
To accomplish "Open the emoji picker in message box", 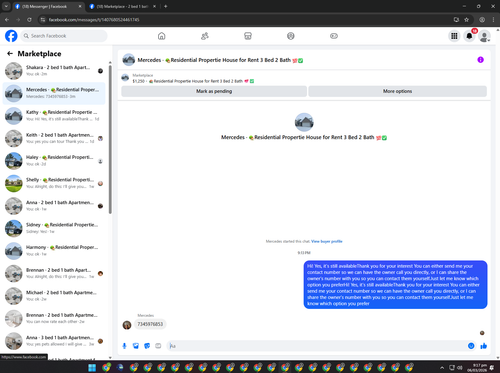I will [x=471, y=346].
